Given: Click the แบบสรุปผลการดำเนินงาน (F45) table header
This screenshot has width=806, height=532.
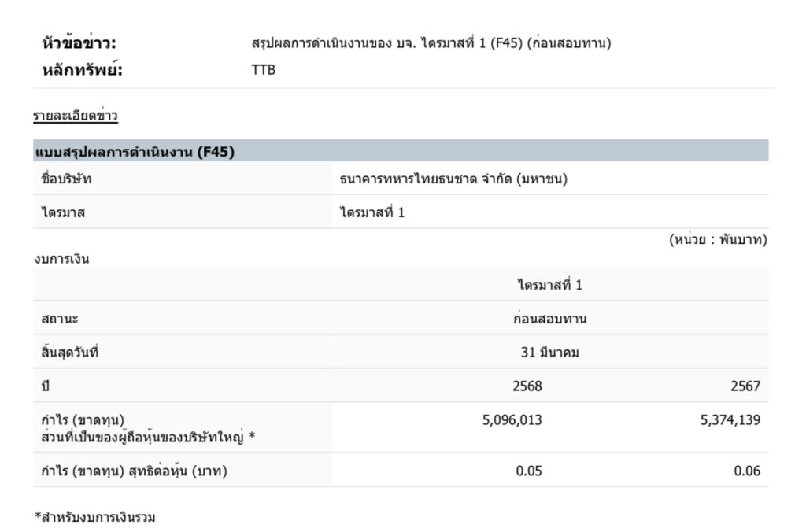Looking at the screenshot, I should coord(135,152).
